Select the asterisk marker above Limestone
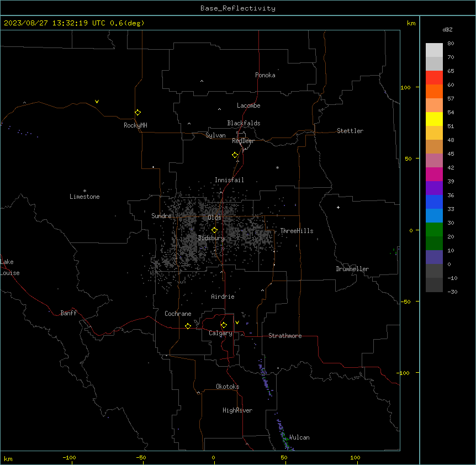 pyautogui.click(x=84, y=191)
